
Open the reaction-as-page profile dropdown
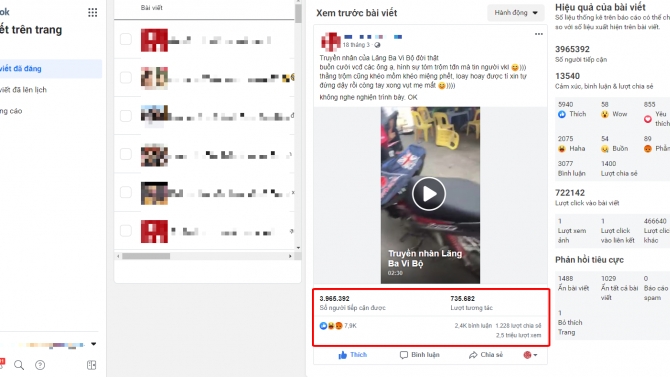[530, 355]
